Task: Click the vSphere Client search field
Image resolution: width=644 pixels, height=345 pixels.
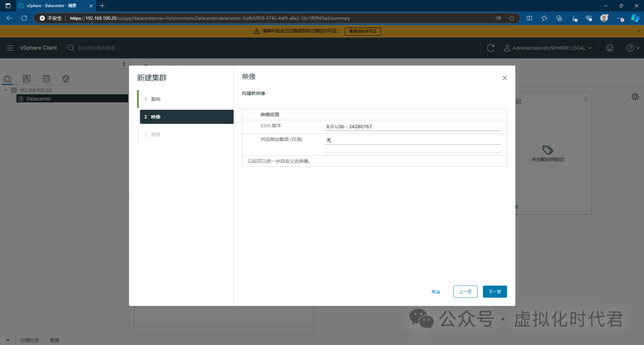Action: pyautogui.click(x=97, y=48)
